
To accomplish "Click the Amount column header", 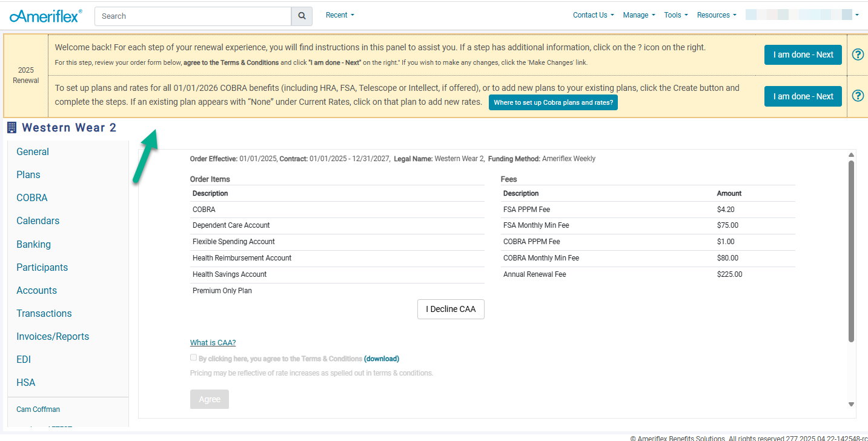I will pyautogui.click(x=729, y=193).
